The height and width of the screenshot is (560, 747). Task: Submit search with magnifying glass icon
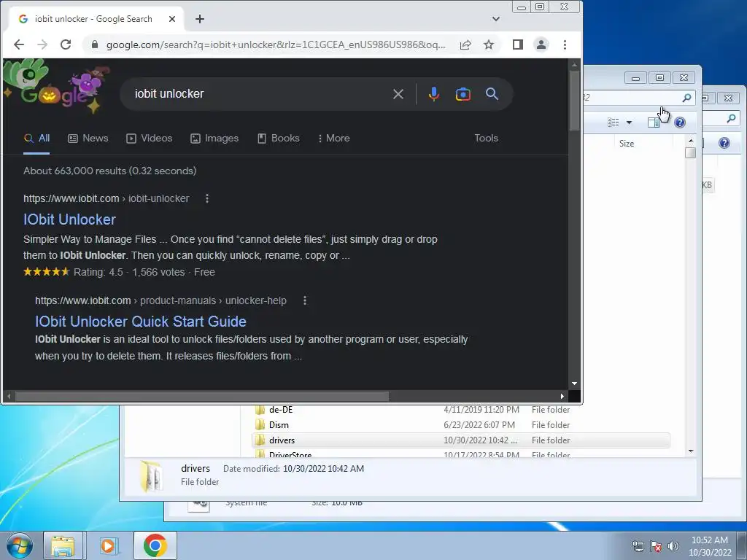click(492, 94)
